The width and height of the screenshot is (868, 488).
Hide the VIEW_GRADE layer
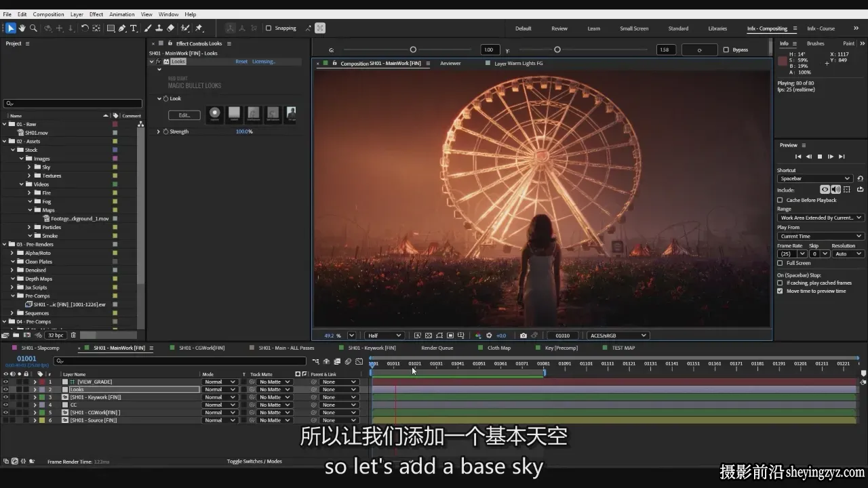[x=5, y=382]
